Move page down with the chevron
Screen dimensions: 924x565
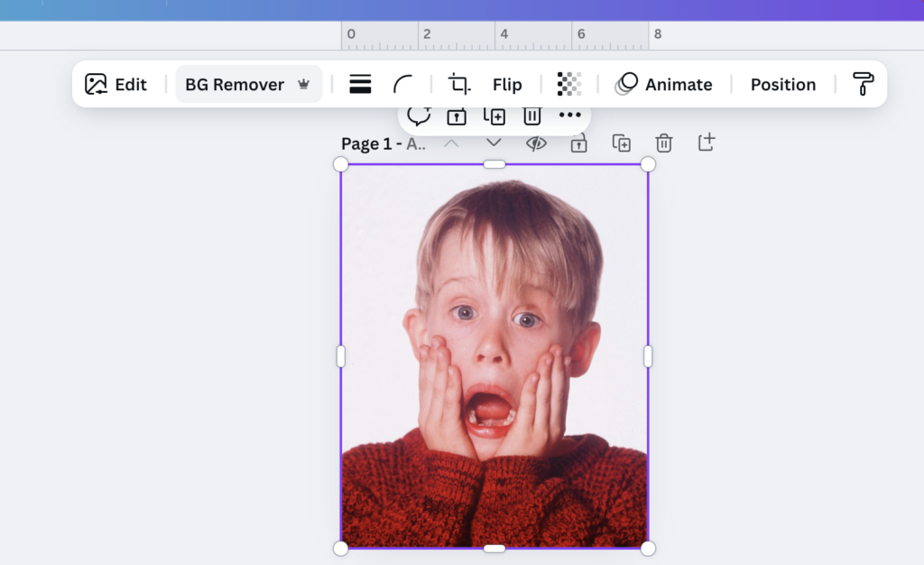pos(494,144)
